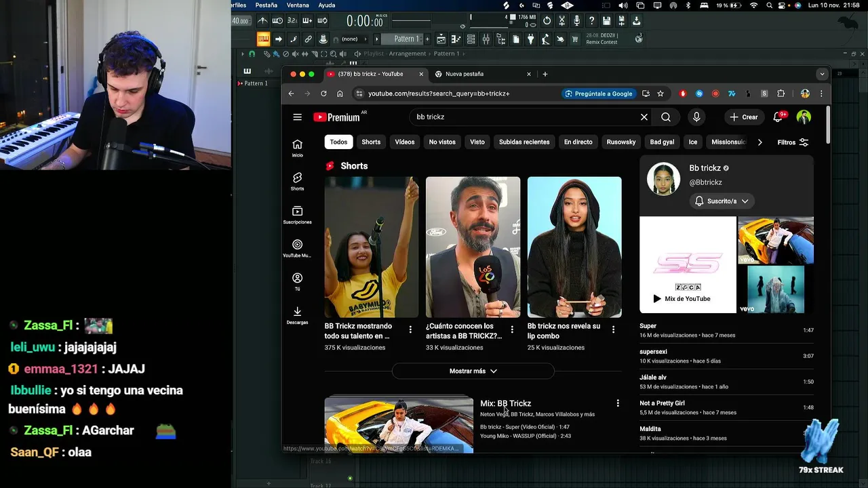
Task: Toggle FL Studio recording microphone option
Action: 576,20
